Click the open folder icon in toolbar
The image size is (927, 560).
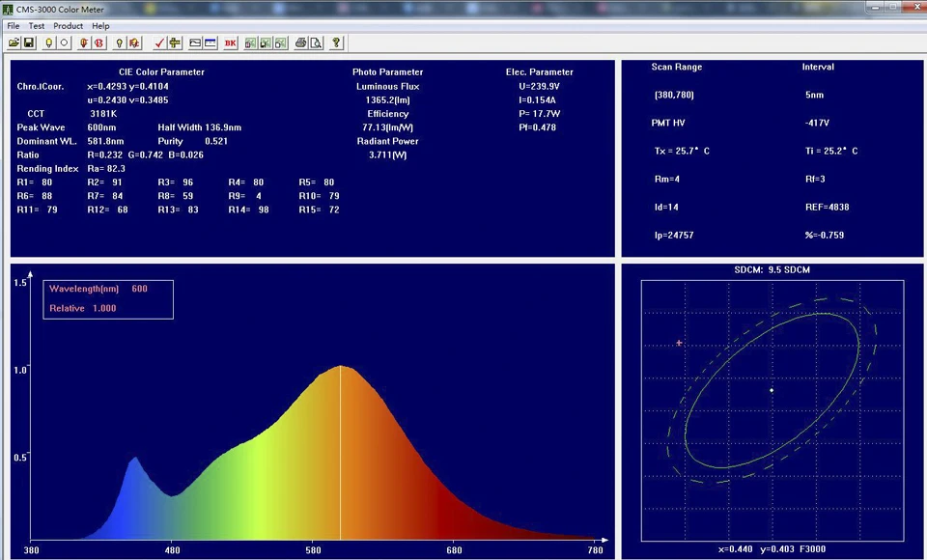(14, 43)
